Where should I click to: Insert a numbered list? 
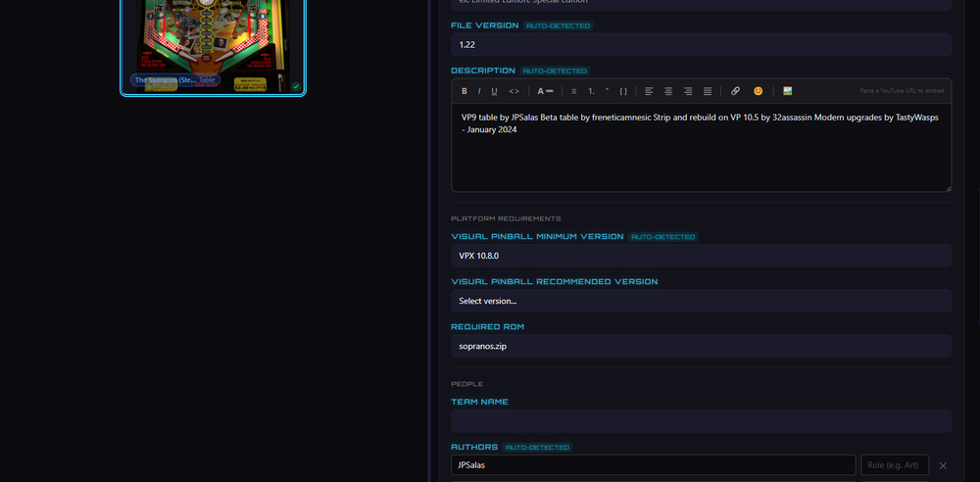click(591, 91)
